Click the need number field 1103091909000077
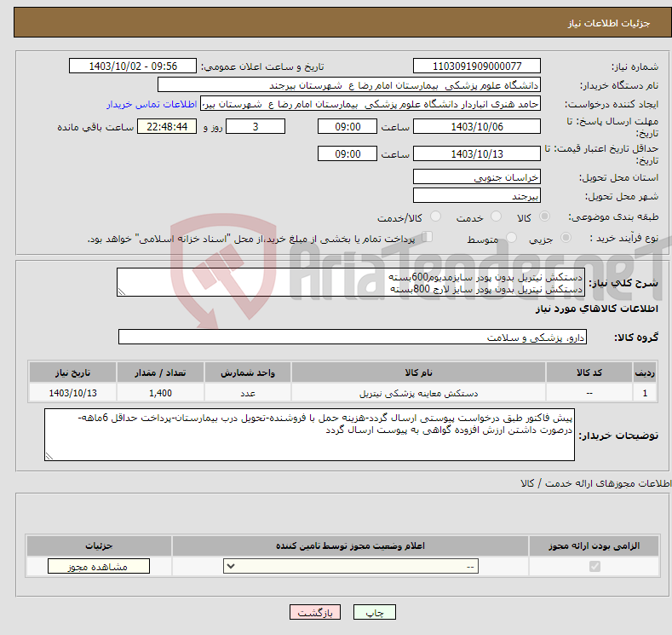 [x=477, y=66]
